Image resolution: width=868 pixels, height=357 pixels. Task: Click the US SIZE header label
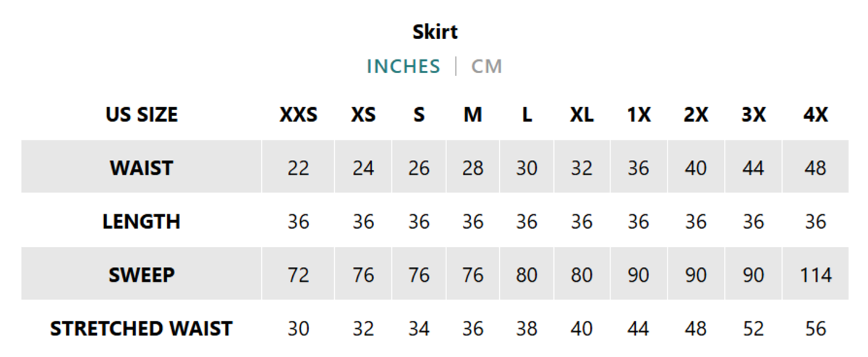click(141, 114)
